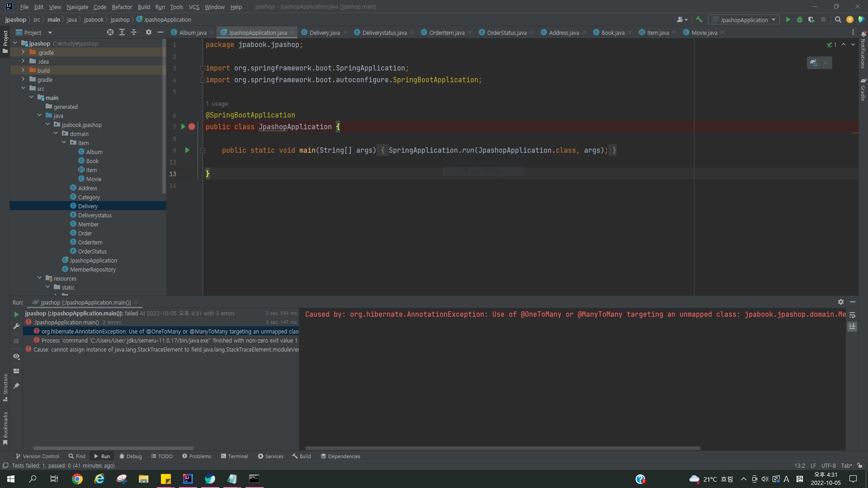Open the Refactor menu
Screen dimensions: 868x488
[122, 7]
